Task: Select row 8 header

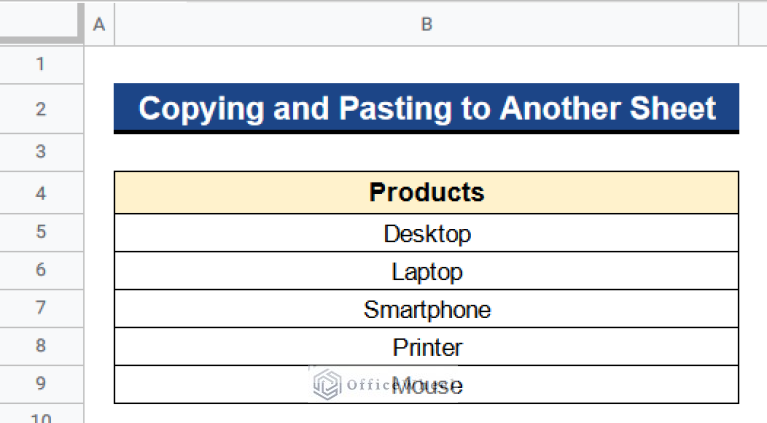Action: [41, 347]
